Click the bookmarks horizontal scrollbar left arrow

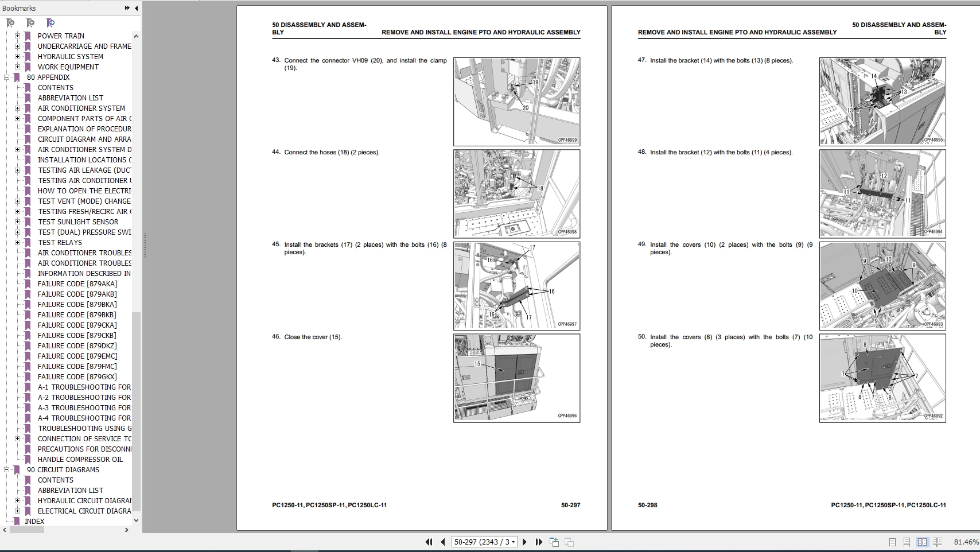[6, 530]
